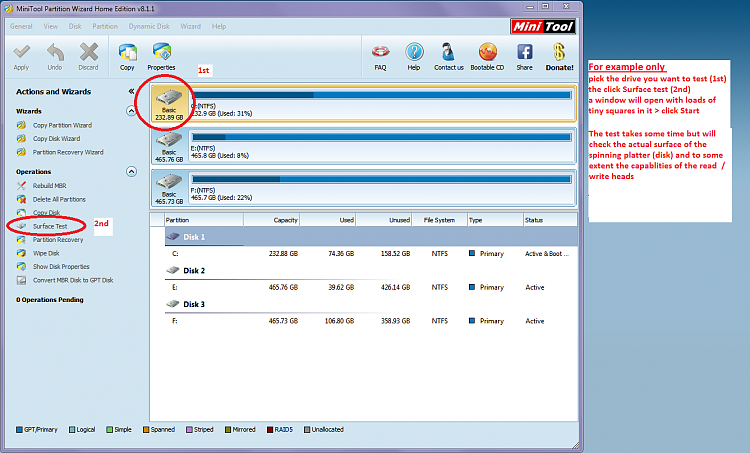
Task: Select the C: partition row
Action: point(371,254)
